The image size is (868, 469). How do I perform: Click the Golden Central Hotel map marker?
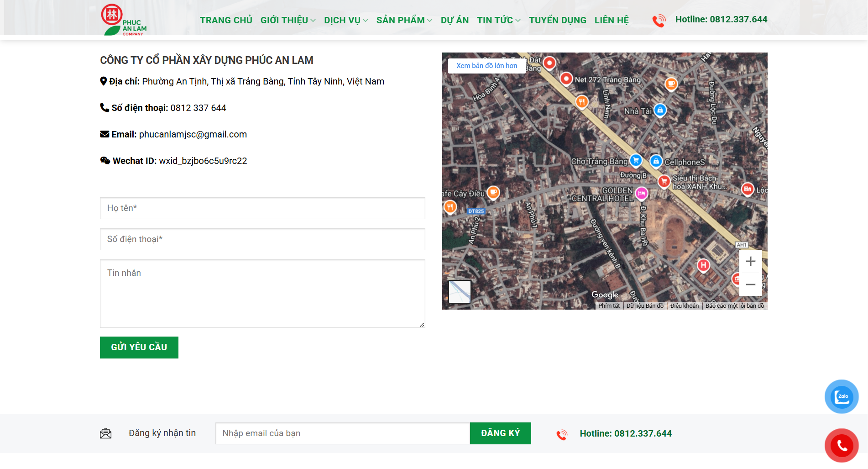pyautogui.click(x=641, y=194)
